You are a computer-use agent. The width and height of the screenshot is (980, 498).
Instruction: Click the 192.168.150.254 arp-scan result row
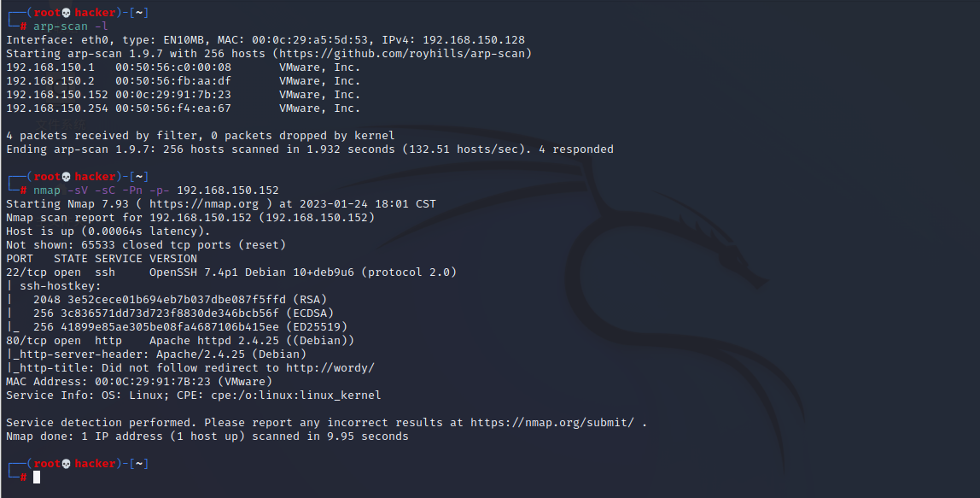point(184,108)
